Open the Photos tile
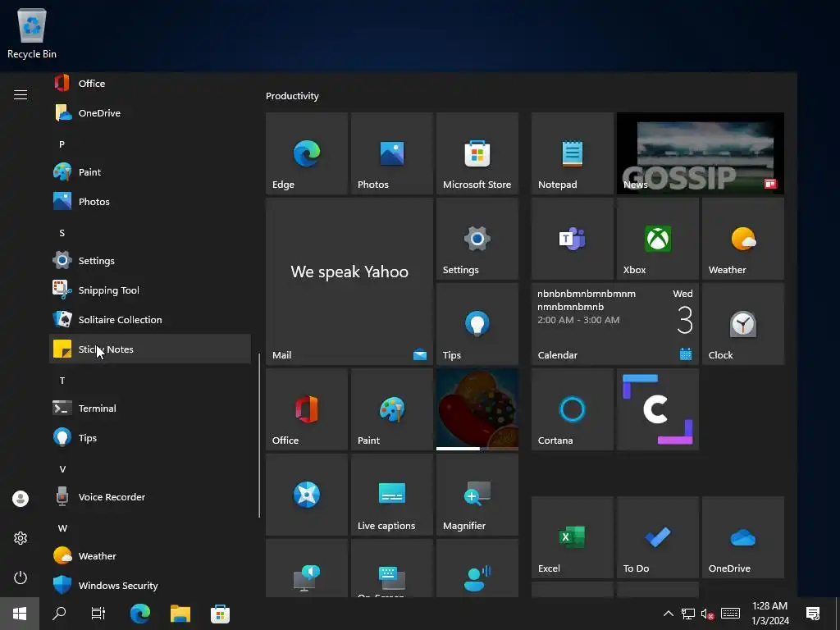The image size is (840, 630). [391, 153]
